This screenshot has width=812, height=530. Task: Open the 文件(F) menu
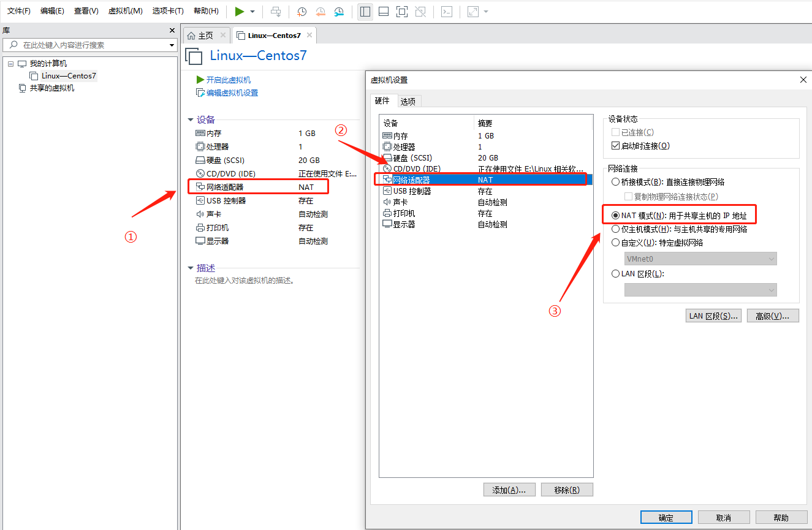[x=19, y=11]
